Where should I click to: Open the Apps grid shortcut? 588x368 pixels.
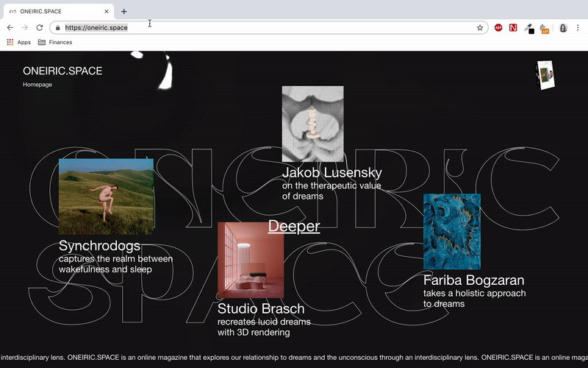[x=18, y=42]
